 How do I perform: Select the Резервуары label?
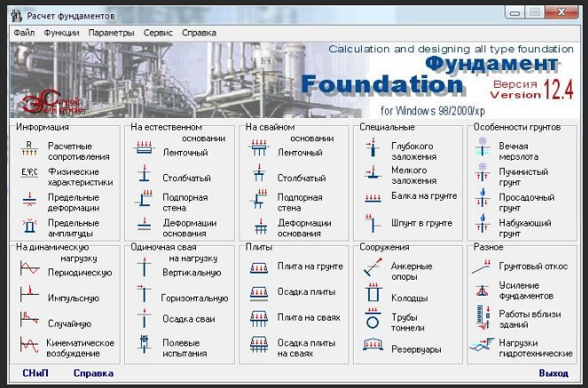[x=416, y=349]
